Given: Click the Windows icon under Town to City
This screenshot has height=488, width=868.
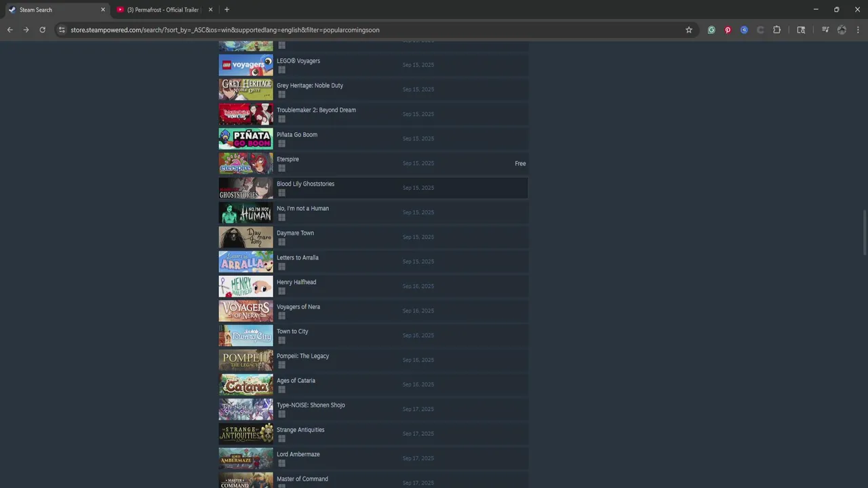Looking at the screenshot, I should tap(281, 340).
